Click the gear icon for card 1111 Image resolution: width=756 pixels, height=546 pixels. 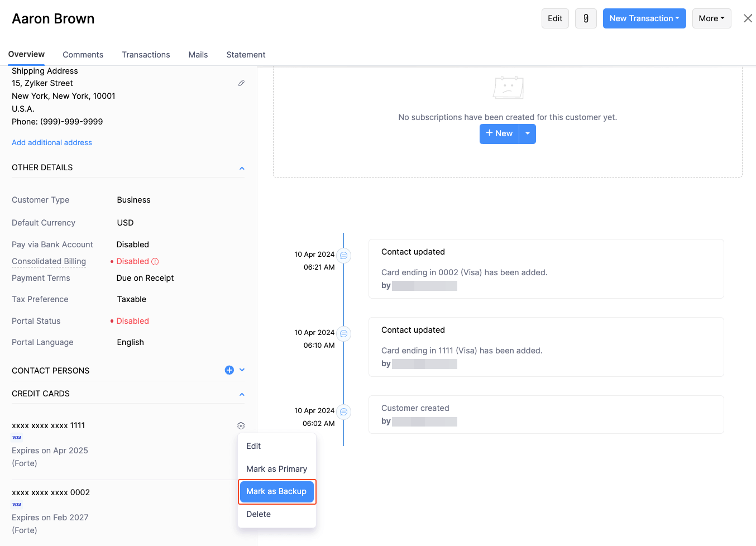click(241, 426)
